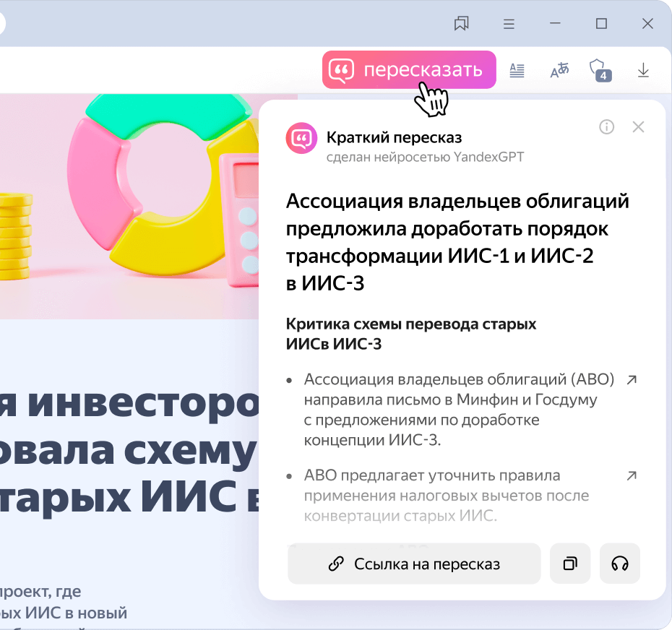Click the YandexGPT quote logo in panel
The height and width of the screenshot is (630, 672).
pos(301,138)
